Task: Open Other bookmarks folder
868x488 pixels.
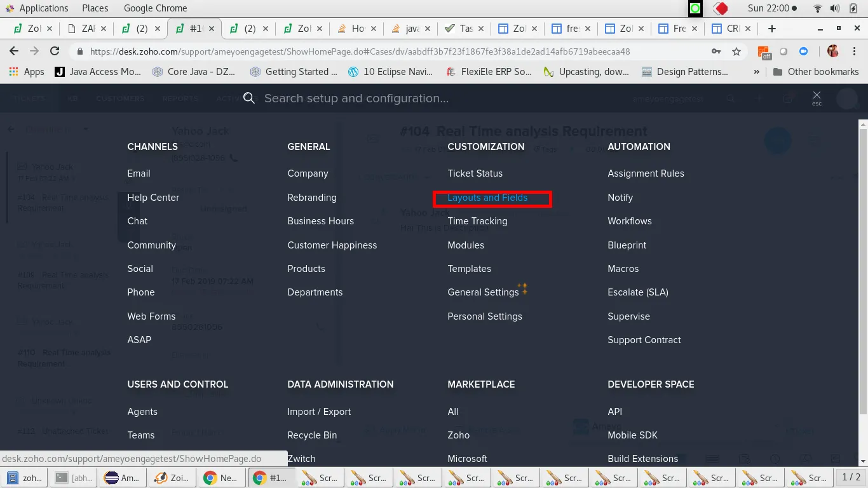Action: coord(816,72)
